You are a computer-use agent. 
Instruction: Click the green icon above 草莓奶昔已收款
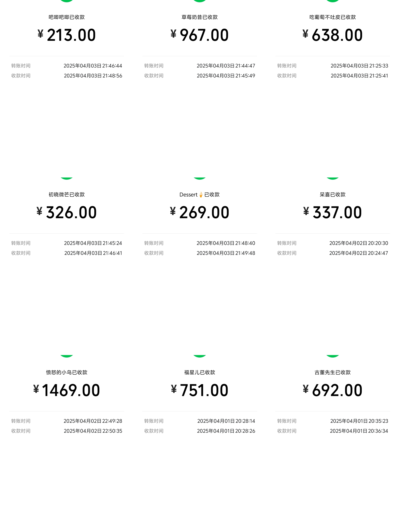point(200,1)
